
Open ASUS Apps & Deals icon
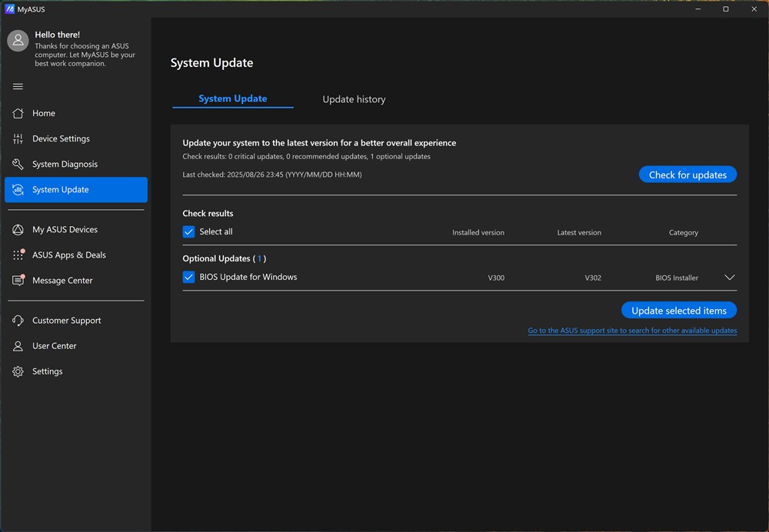(18, 254)
